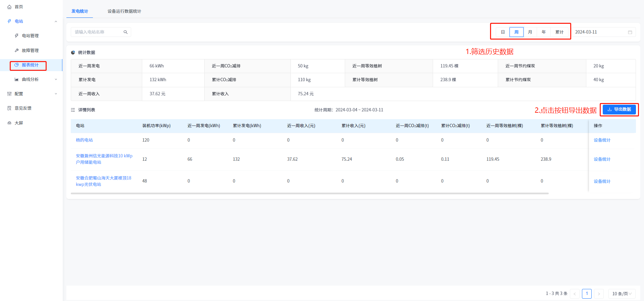Open 报表统计 menu item
This screenshot has width=644, height=301.
[30, 65]
